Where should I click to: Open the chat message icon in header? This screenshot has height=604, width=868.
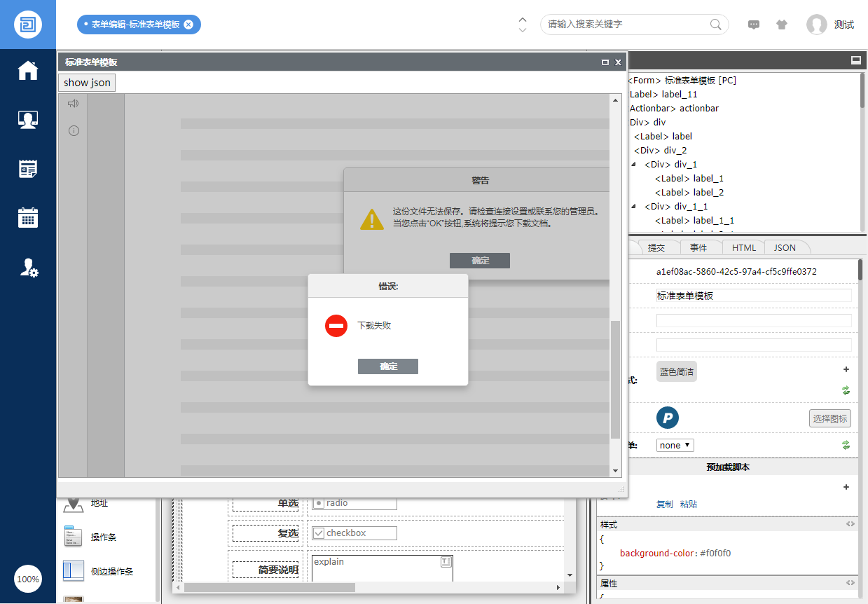click(x=754, y=25)
